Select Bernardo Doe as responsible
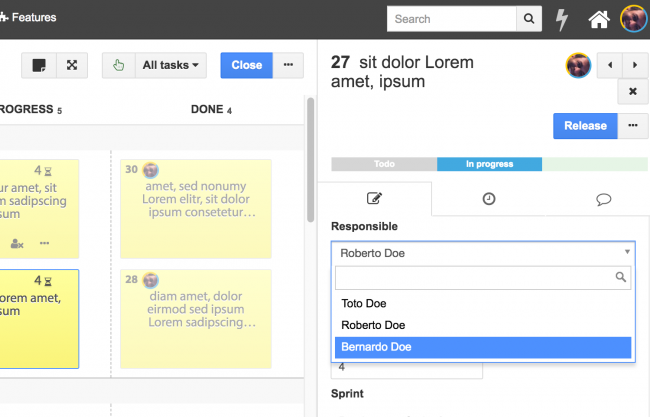650x417 pixels. [x=483, y=347]
